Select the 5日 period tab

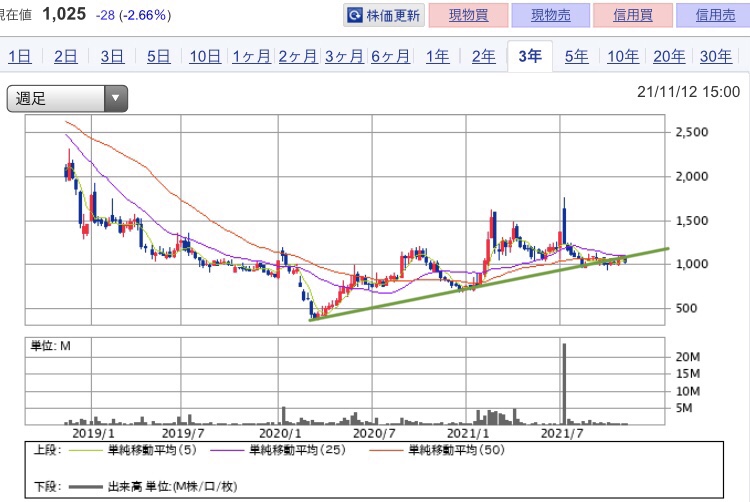pos(158,56)
